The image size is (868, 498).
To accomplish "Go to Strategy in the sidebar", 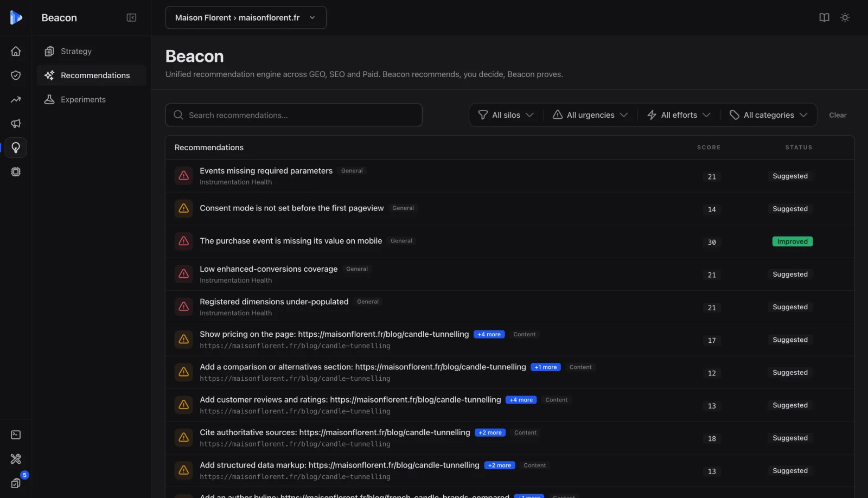I will 92,51.
